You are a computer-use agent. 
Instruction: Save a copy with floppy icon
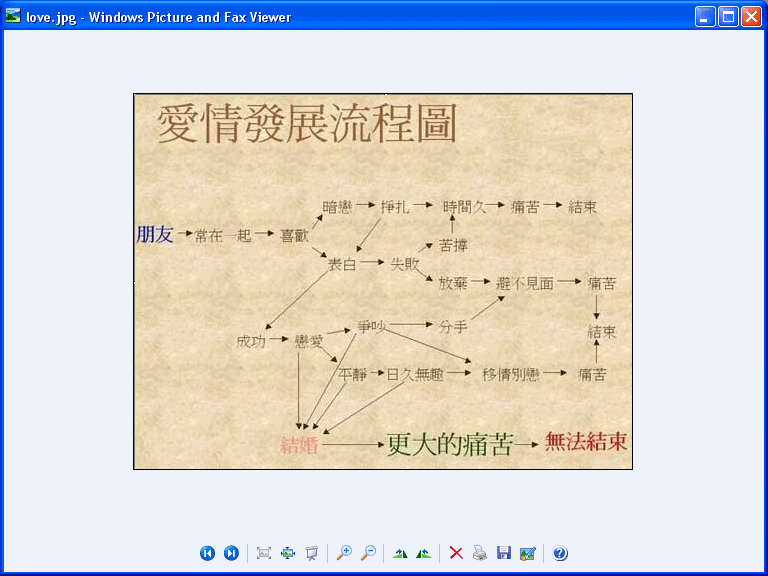click(x=504, y=553)
